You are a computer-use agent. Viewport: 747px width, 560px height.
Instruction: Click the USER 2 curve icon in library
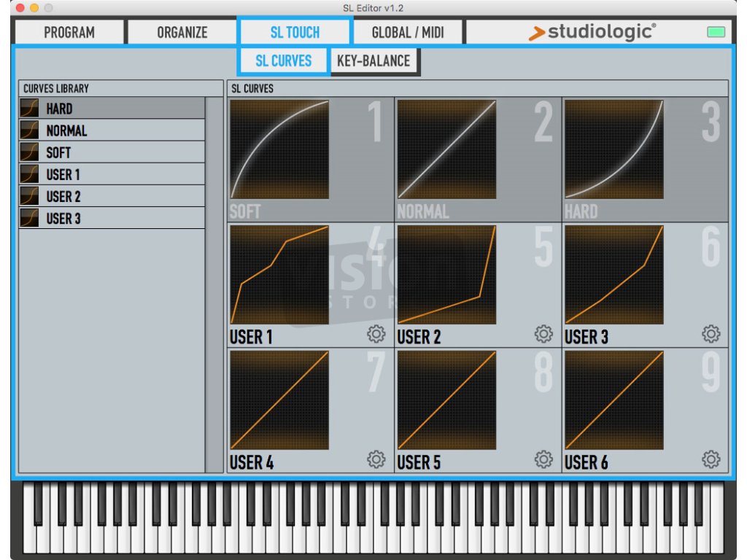coord(29,195)
